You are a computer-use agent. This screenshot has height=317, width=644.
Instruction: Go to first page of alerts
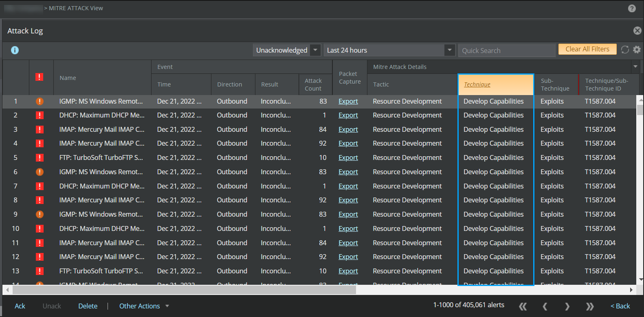point(523,306)
